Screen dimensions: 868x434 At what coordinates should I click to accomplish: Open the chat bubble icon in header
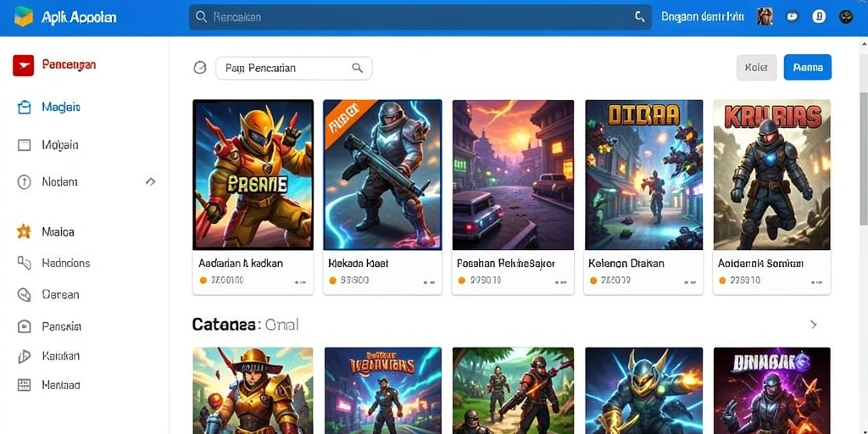pyautogui.click(x=793, y=17)
